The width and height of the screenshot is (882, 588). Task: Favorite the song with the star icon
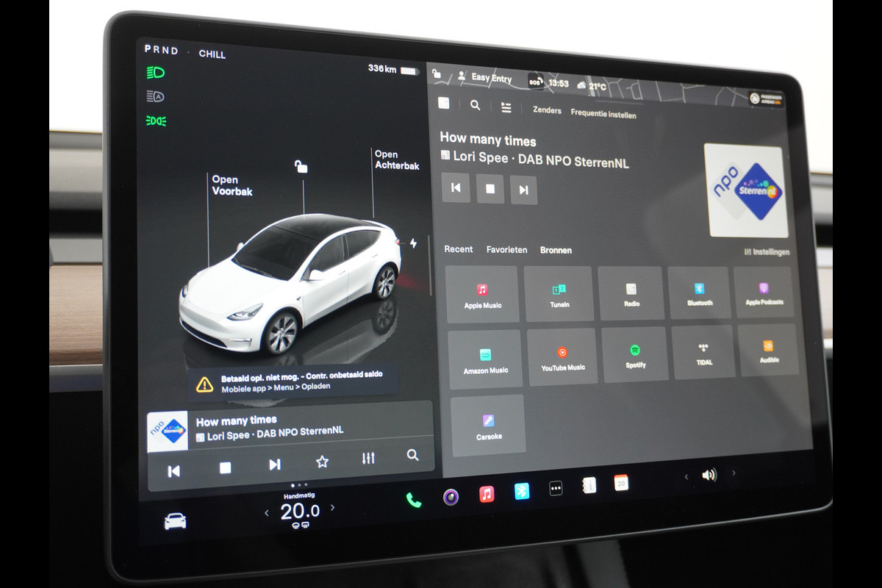[x=322, y=462]
